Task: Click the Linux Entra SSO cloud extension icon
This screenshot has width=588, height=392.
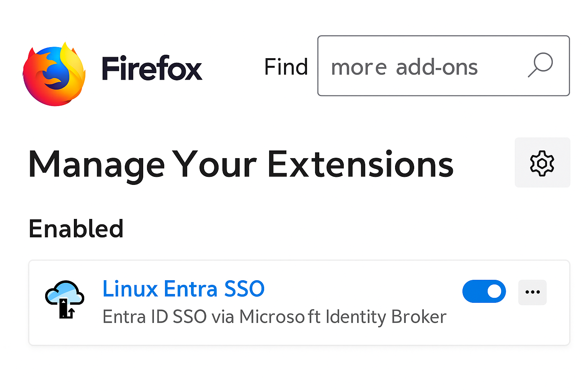Action: coord(64,299)
